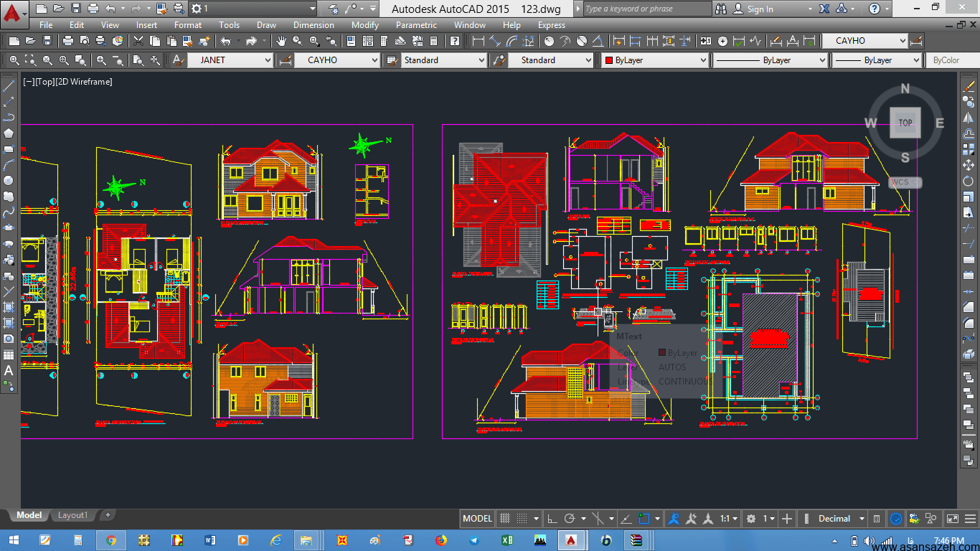This screenshot has width=980, height=551.
Task: Open the Modify menu
Action: pos(365,25)
